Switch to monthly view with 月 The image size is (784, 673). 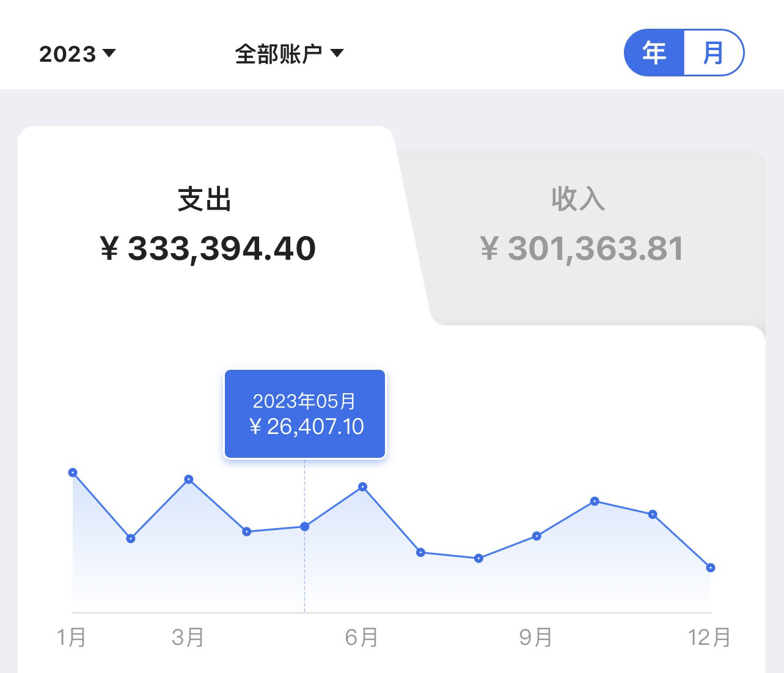(x=713, y=53)
